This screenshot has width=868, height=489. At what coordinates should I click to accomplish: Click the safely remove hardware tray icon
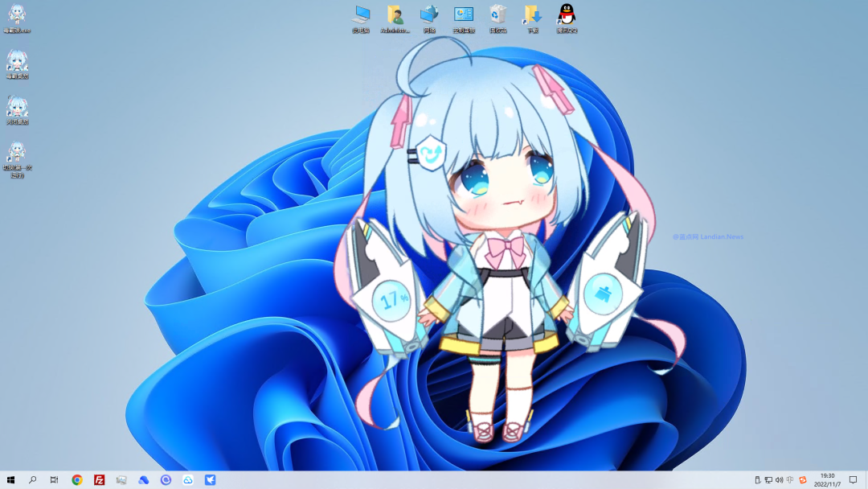(757, 480)
